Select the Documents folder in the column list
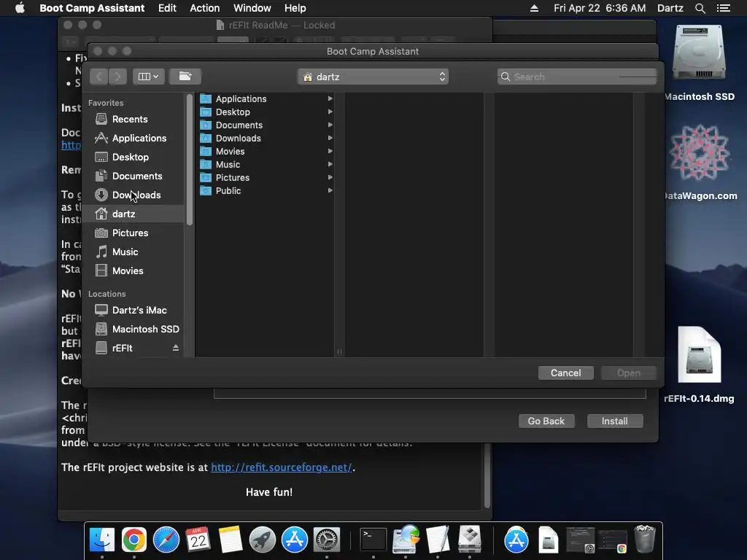The width and height of the screenshot is (747, 560). (266, 125)
